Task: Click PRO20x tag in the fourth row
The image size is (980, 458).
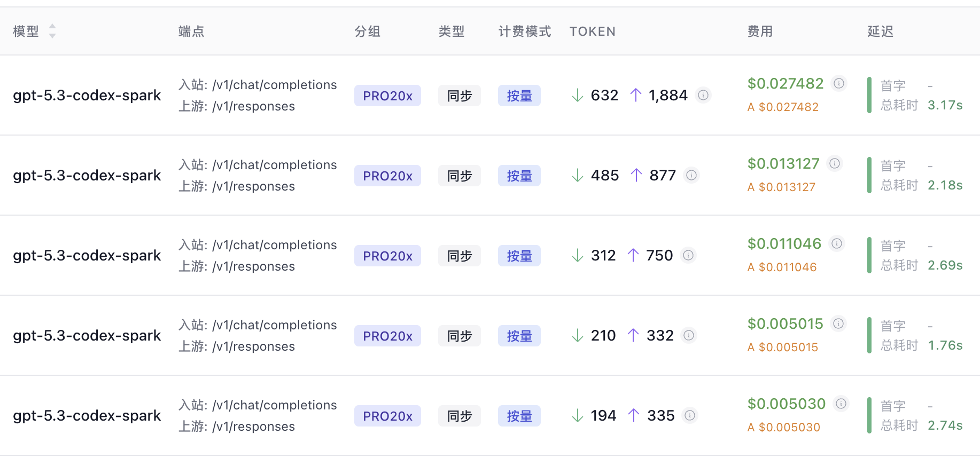Action: pos(387,336)
